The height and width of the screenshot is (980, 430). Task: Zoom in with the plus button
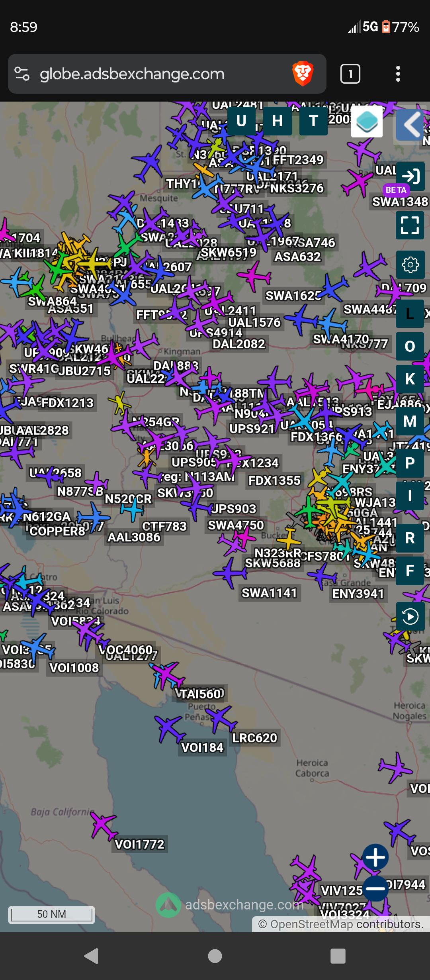pos(375,857)
